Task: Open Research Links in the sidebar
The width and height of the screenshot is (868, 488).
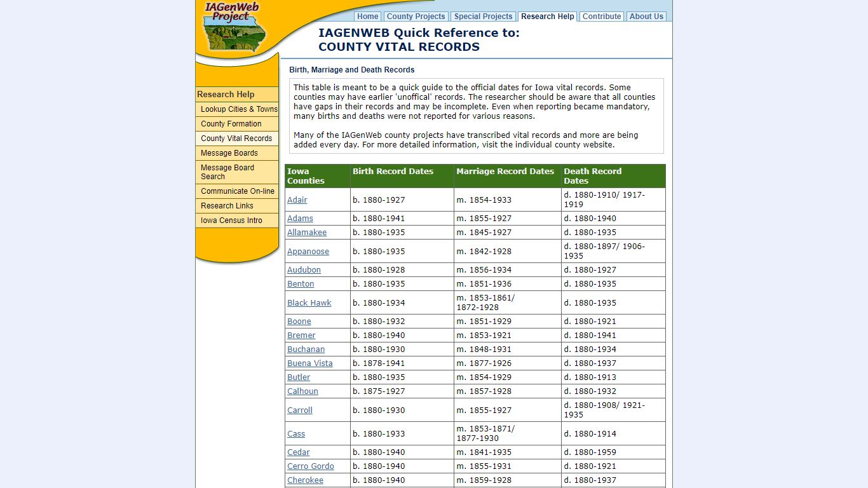Action: point(237,206)
